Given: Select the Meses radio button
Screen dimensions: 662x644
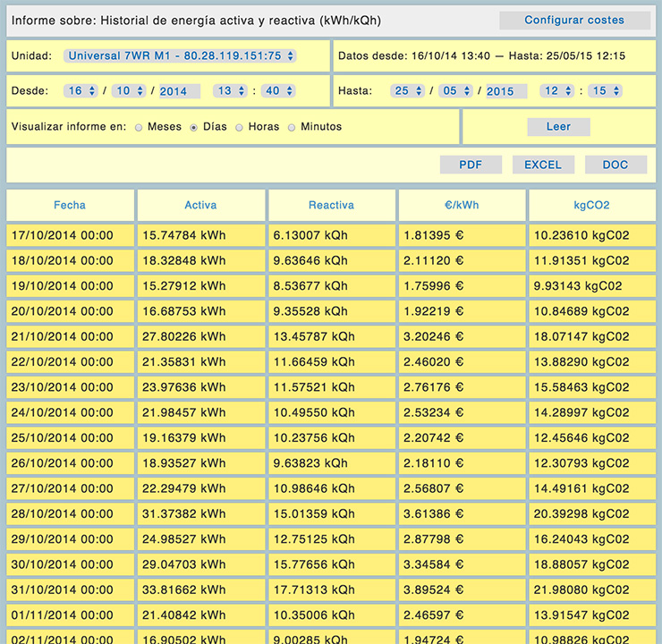Looking at the screenshot, I should (x=139, y=128).
